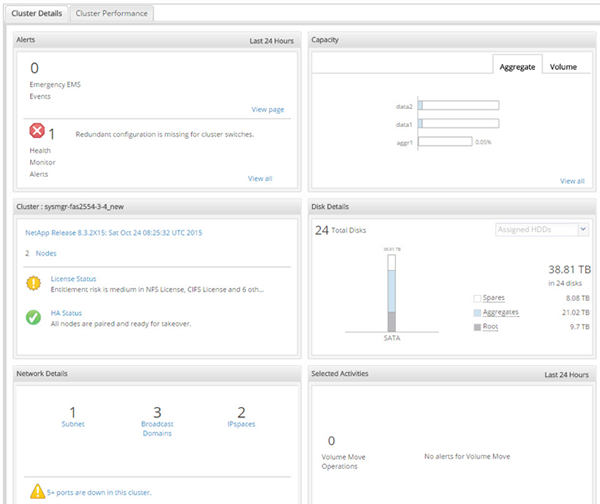Click View all in Capacity panel
600x504 pixels.
pos(572,181)
